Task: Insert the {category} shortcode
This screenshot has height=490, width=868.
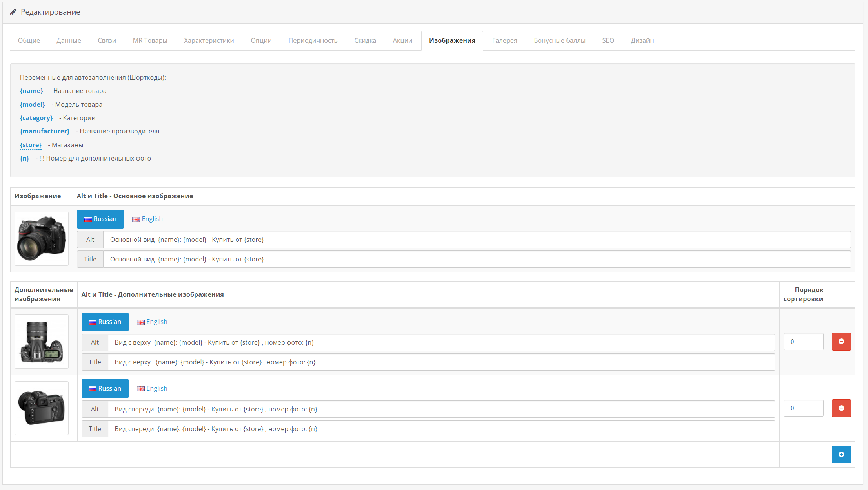Action: pos(36,118)
